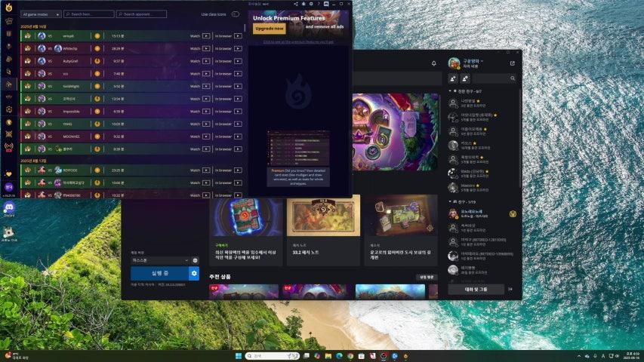The height and width of the screenshot is (362, 644).
Task: Collapse Battle.net friends panel arrow icon
Action: click(510, 290)
